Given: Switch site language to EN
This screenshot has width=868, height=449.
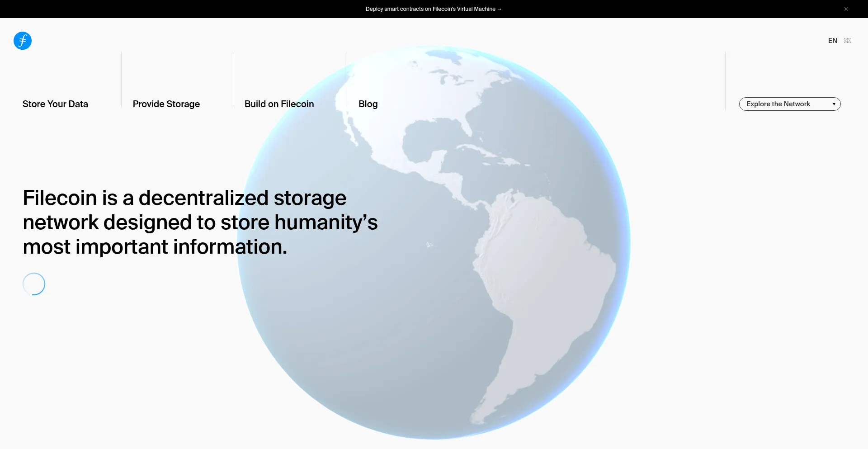Looking at the screenshot, I should pos(832,41).
